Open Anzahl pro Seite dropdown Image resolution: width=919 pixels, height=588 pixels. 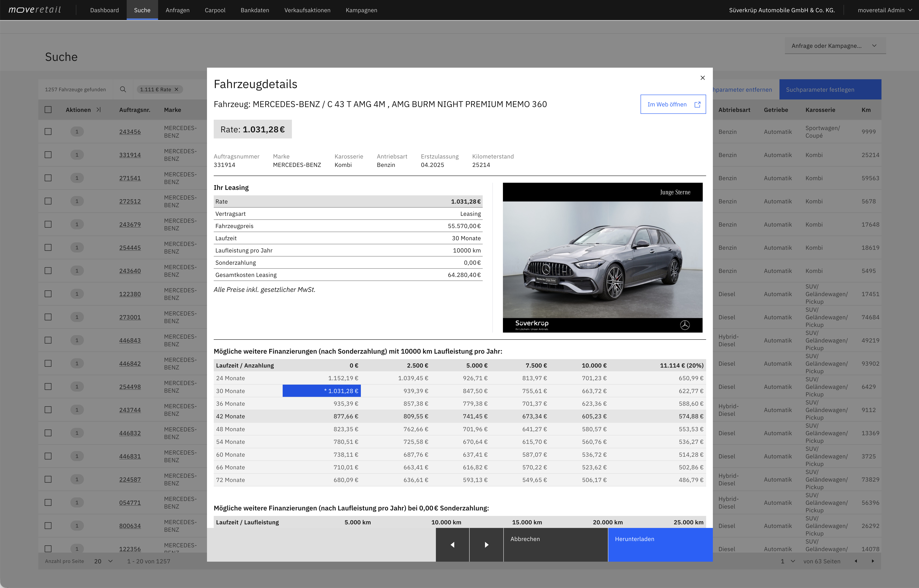pyautogui.click(x=103, y=561)
